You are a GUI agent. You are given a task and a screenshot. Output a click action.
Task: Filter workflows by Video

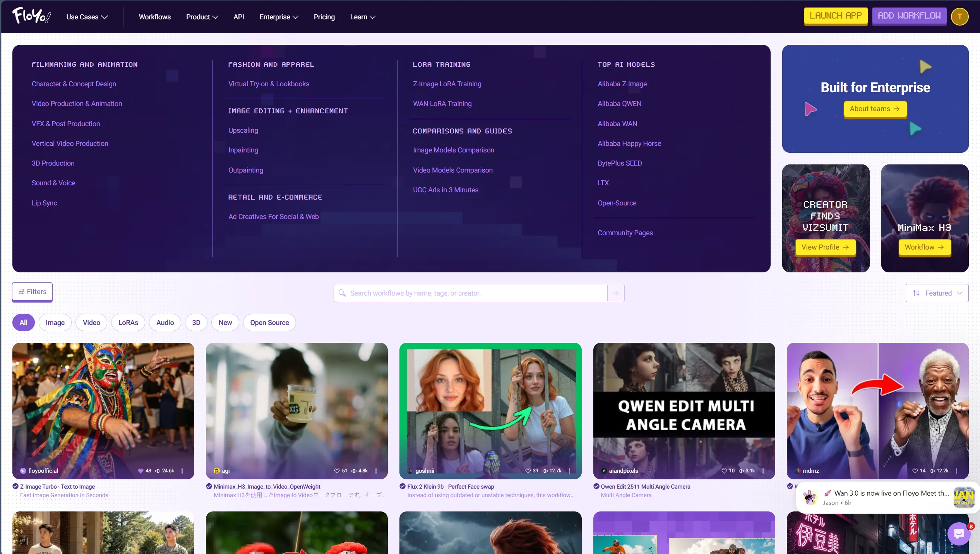click(91, 323)
